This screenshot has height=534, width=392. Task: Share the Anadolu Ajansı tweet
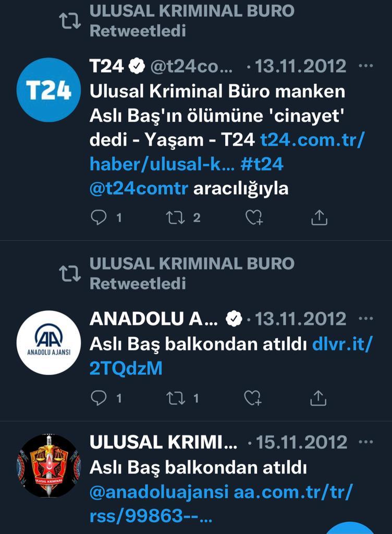pos(318,398)
